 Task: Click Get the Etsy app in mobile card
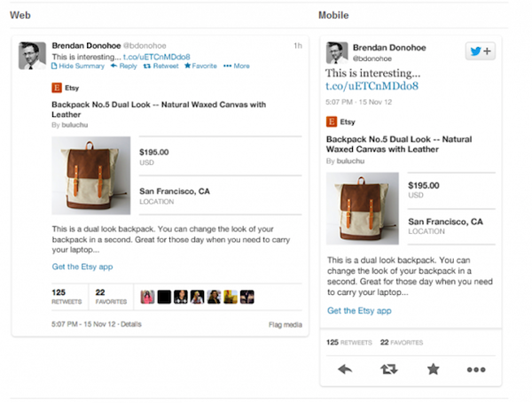[359, 311]
